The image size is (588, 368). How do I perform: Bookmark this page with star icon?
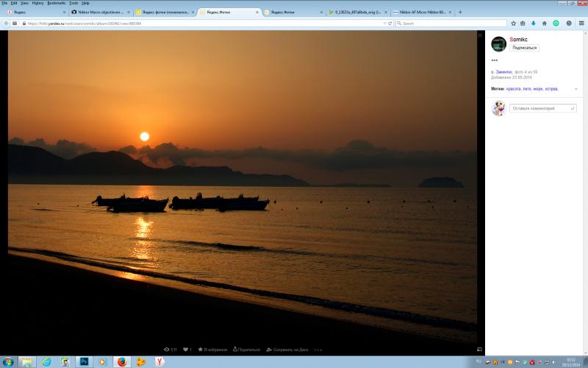pos(513,24)
